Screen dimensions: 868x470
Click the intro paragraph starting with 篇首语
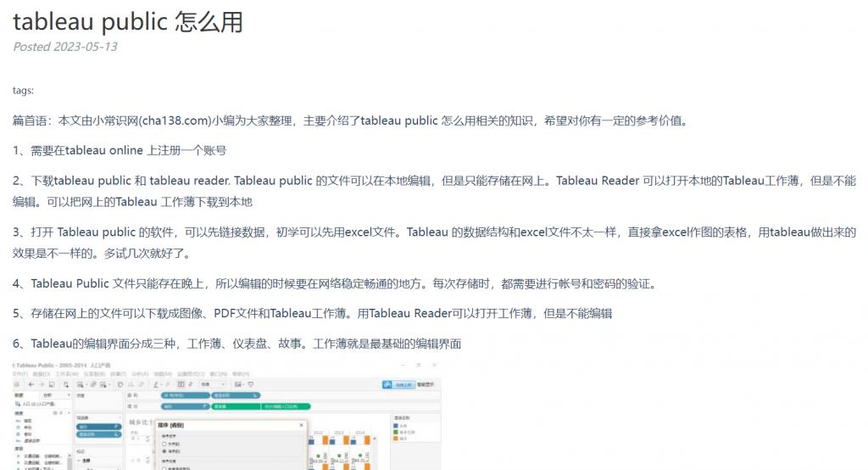click(352, 120)
